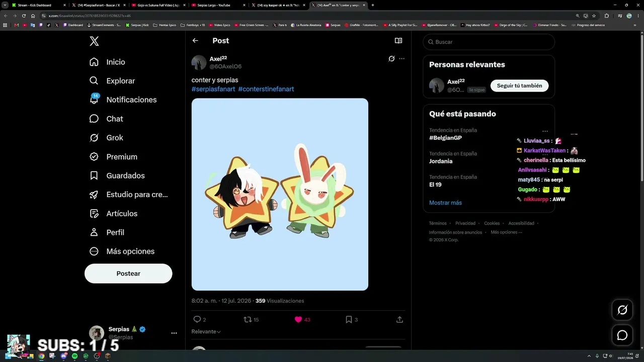Click the Postear button
This screenshot has height=362, width=644.
coord(128,274)
